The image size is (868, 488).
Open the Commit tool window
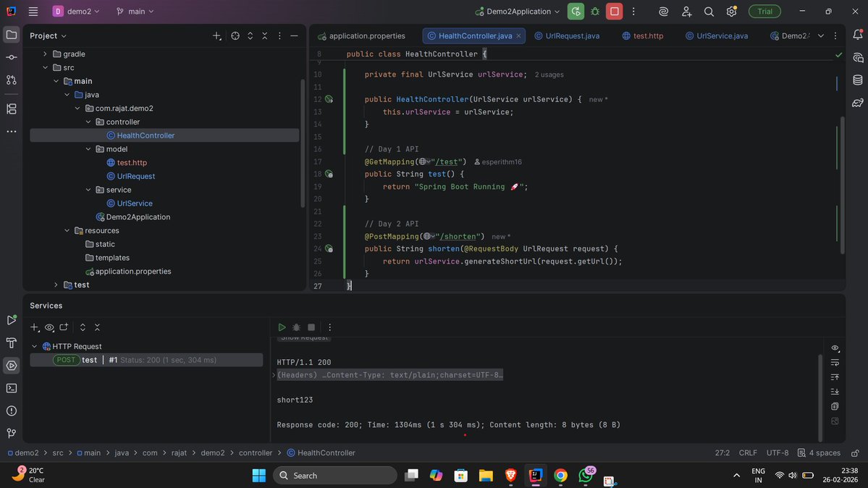(11, 58)
